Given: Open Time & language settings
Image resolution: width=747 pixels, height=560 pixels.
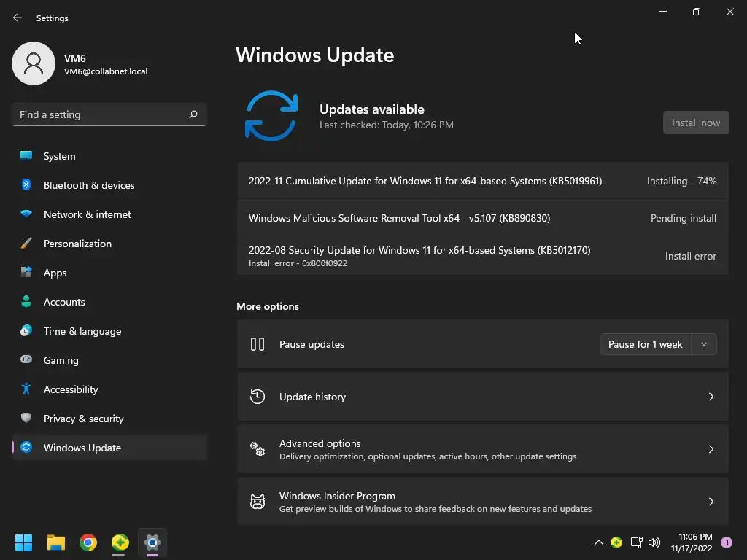Looking at the screenshot, I should coord(109,331).
